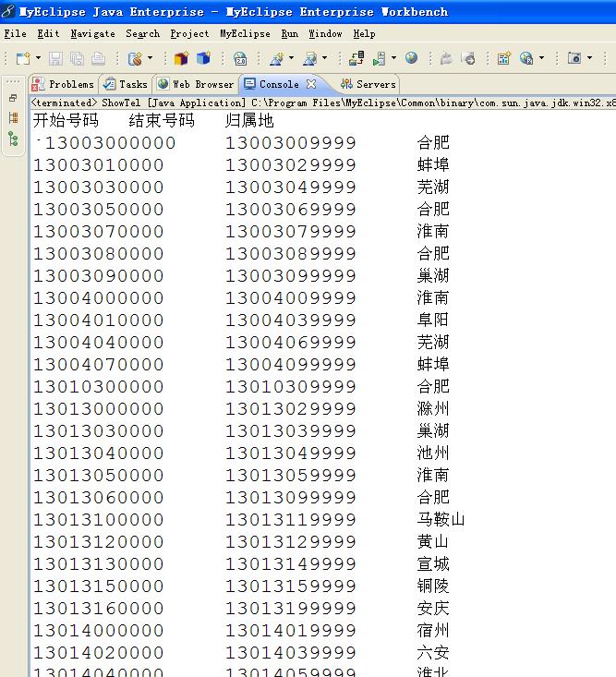Image resolution: width=616 pixels, height=677 pixels.
Task: Open the Project menu
Action: (189, 33)
